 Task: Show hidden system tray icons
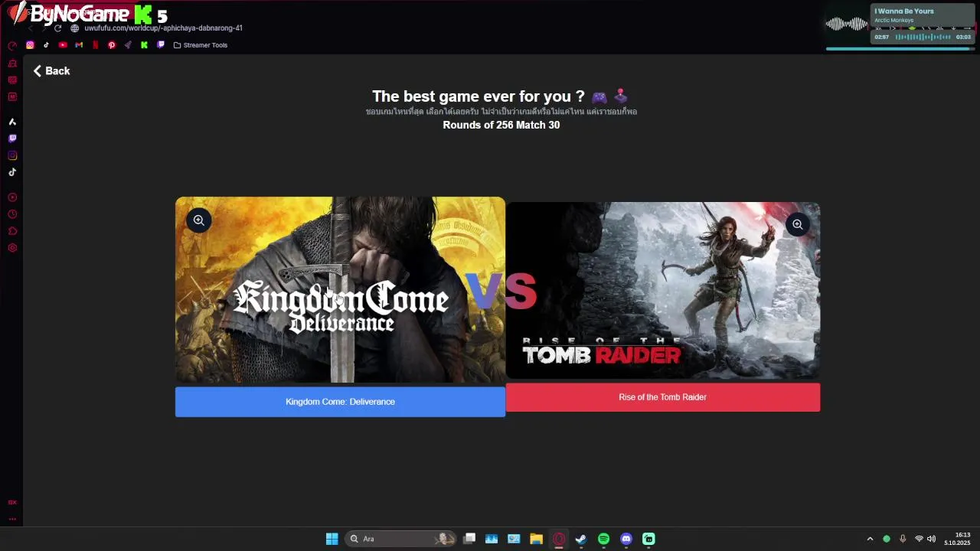tap(870, 539)
